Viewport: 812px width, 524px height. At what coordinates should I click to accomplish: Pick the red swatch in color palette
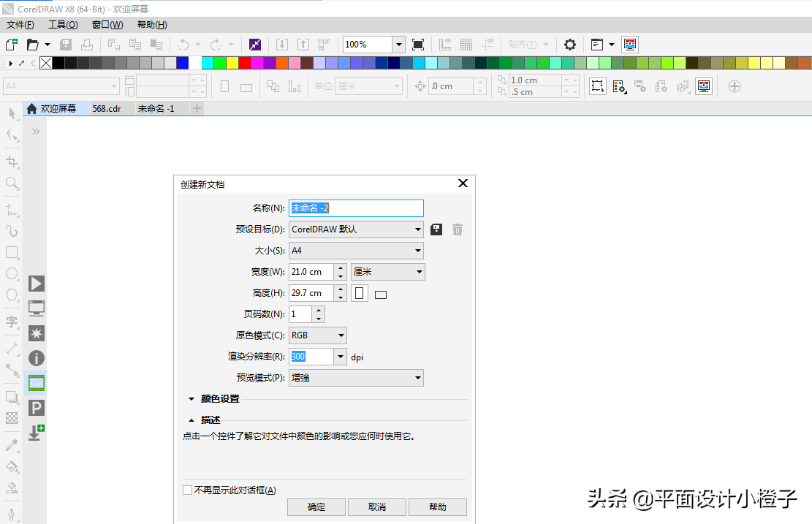(245, 63)
